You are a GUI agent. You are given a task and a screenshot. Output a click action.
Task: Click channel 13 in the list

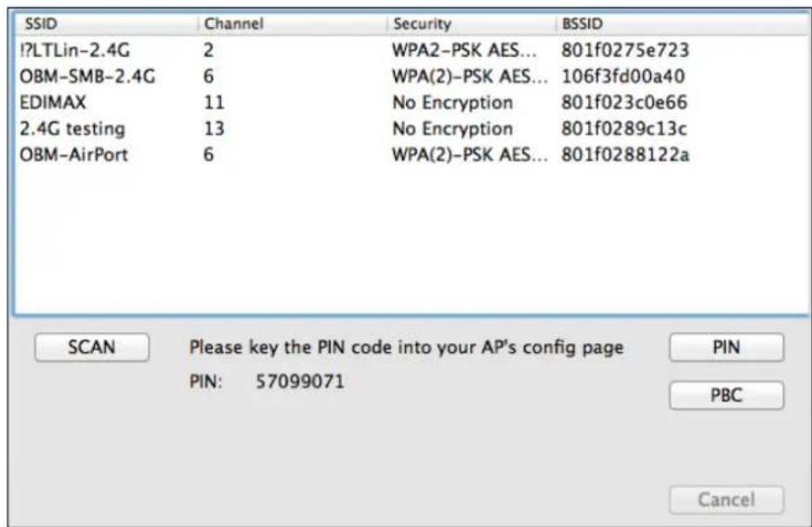[x=213, y=128]
